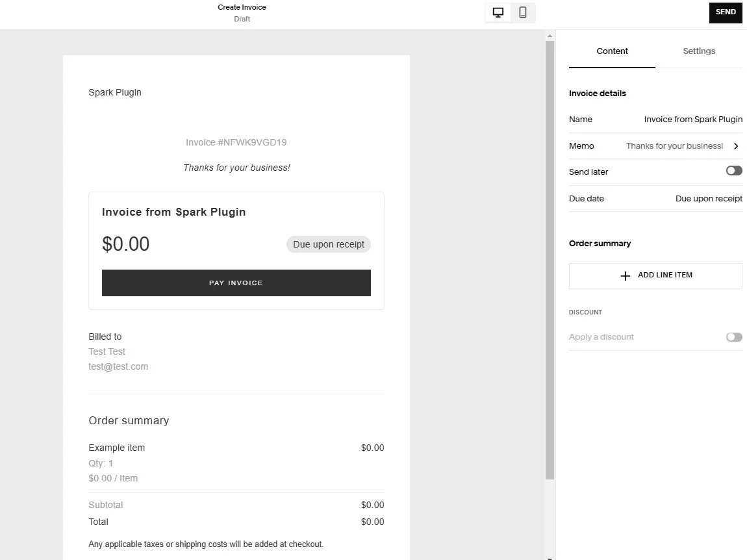Switch to desktop preview icon
This screenshot has height=560, width=747.
click(498, 13)
